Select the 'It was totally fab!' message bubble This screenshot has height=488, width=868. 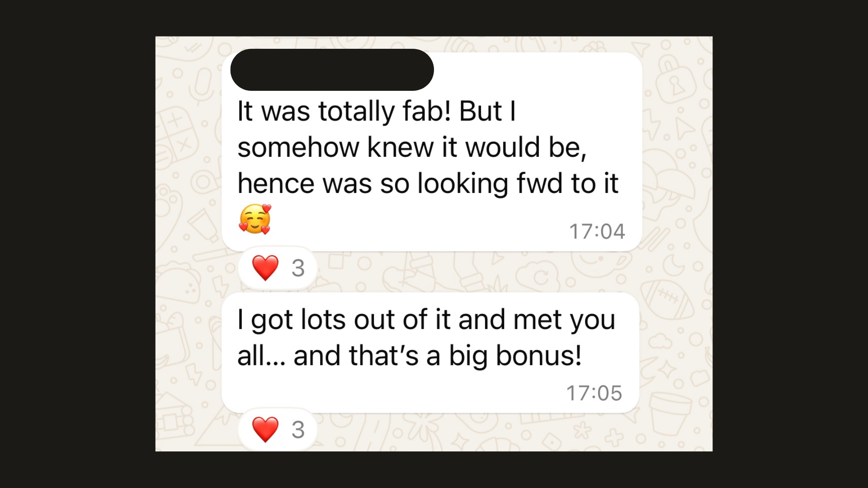click(x=432, y=152)
